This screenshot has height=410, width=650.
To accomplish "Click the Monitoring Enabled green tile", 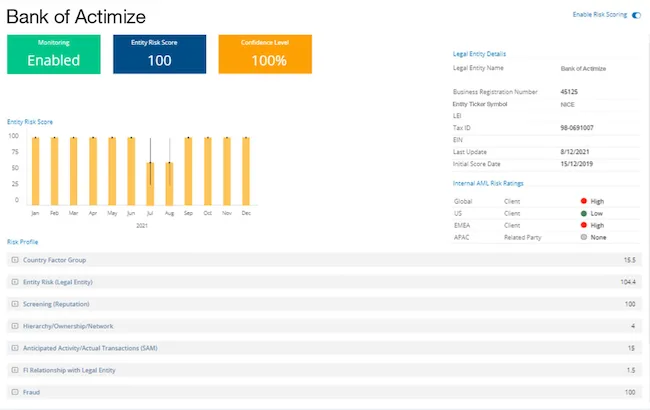I will coord(53,54).
